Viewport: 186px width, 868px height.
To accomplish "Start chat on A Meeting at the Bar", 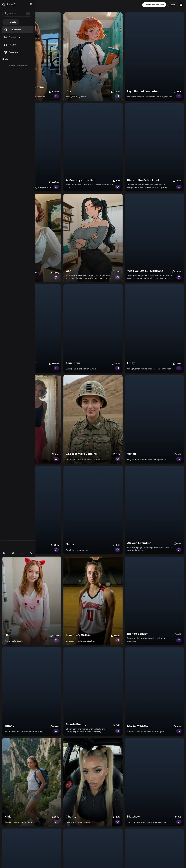I will pos(117,187).
